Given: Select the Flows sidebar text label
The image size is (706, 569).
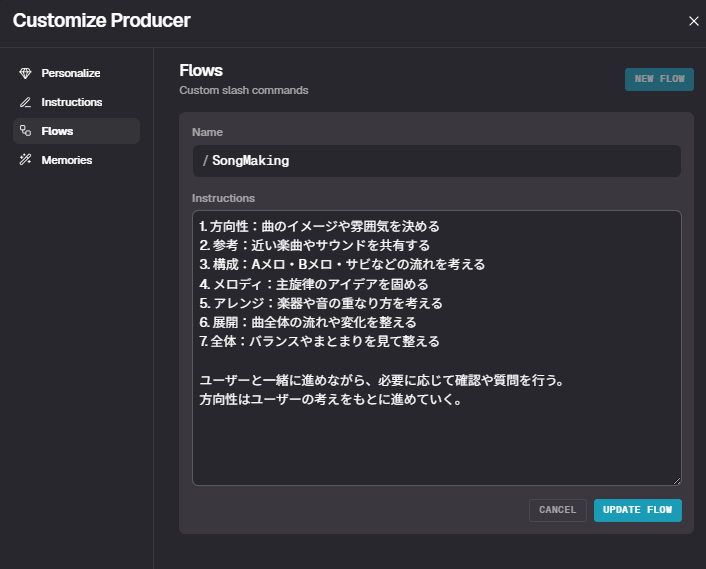Looking at the screenshot, I should [x=57, y=131].
